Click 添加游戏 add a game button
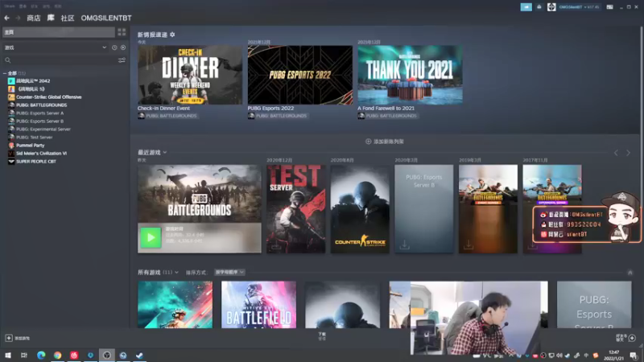This screenshot has width=644, height=362. (x=18, y=338)
